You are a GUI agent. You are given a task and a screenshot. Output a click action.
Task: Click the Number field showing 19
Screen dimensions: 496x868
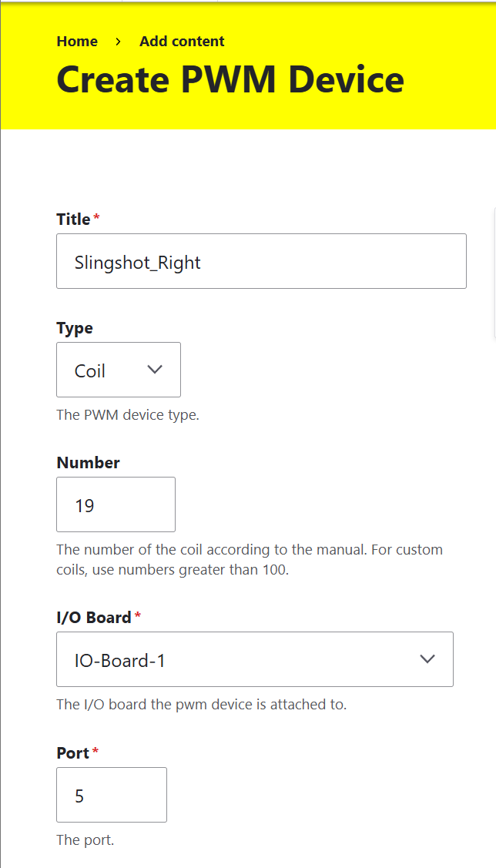pos(116,505)
